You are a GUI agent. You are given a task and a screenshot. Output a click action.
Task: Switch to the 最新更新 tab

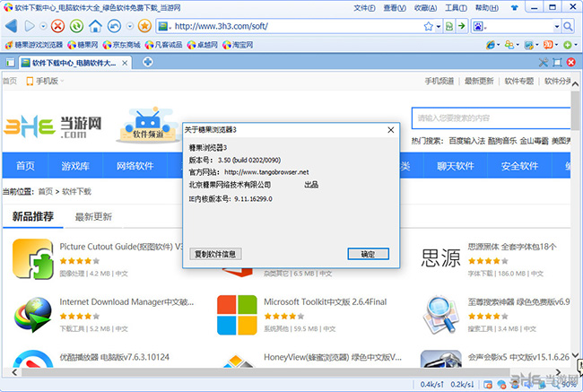click(93, 217)
